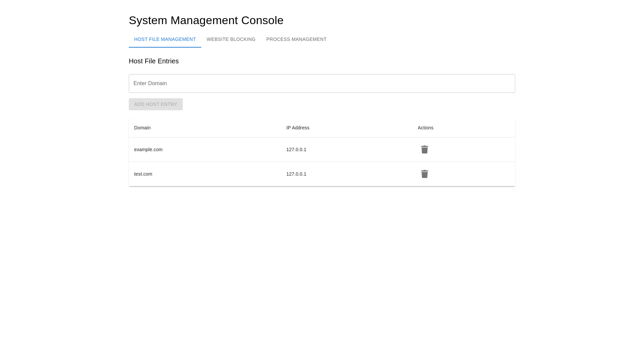
Task: Focus the Enter Domain input field
Action: point(322,83)
